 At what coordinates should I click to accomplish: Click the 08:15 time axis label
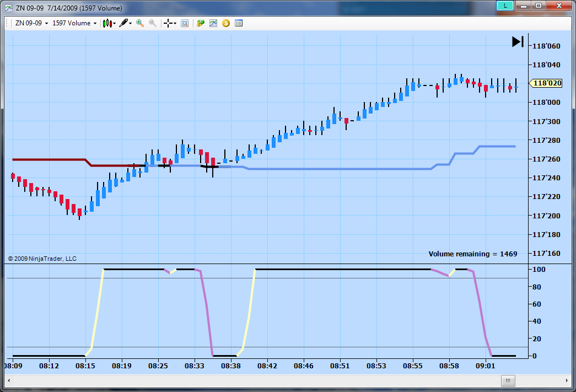(x=85, y=366)
